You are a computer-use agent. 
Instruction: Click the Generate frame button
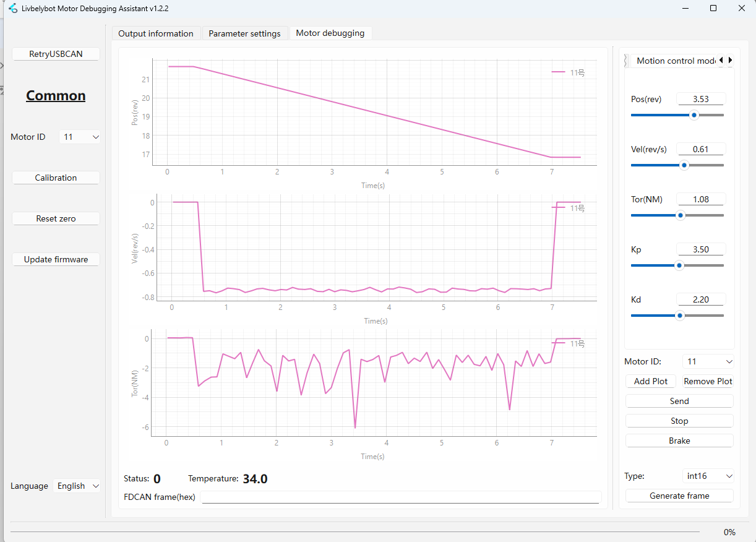[679, 496]
